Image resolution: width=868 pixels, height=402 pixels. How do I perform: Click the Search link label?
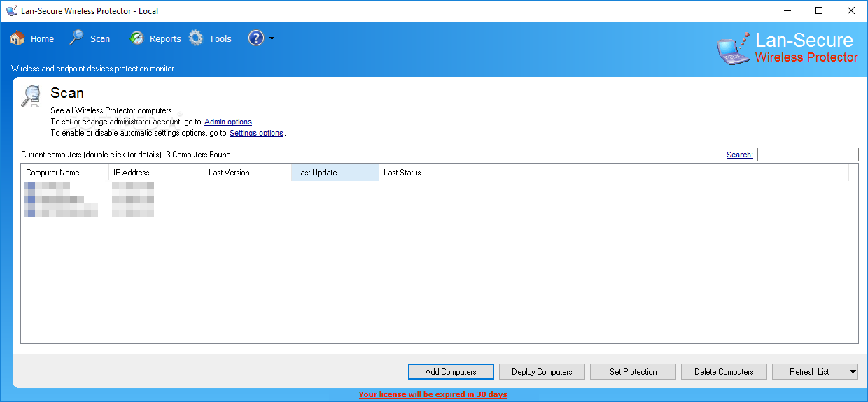(740, 155)
